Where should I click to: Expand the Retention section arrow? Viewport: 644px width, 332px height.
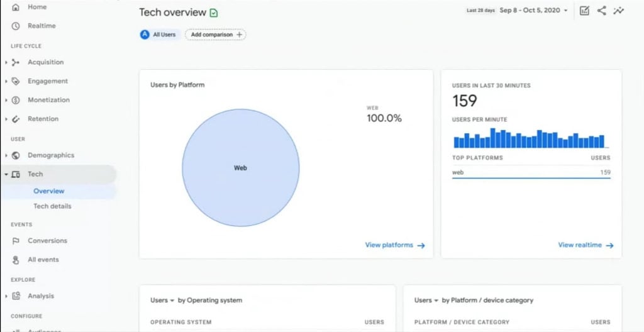[x=6, y=119]
